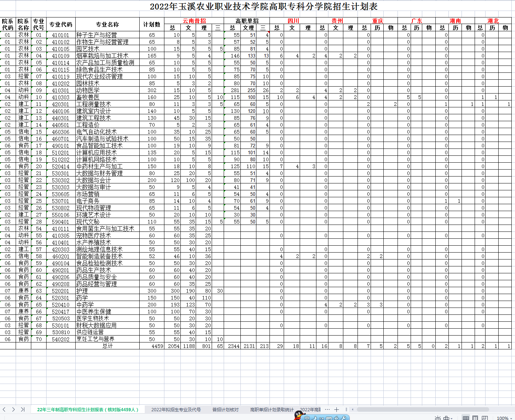
Task: Switch to the 2022年拟招生专业及代号 sheet tab
Action: pos(176,410)
